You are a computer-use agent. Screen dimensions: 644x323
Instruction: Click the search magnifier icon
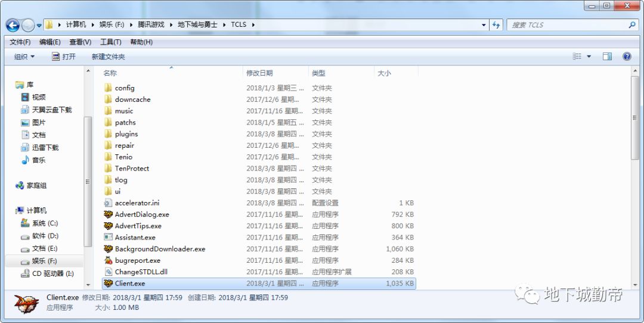coord(632,24)
